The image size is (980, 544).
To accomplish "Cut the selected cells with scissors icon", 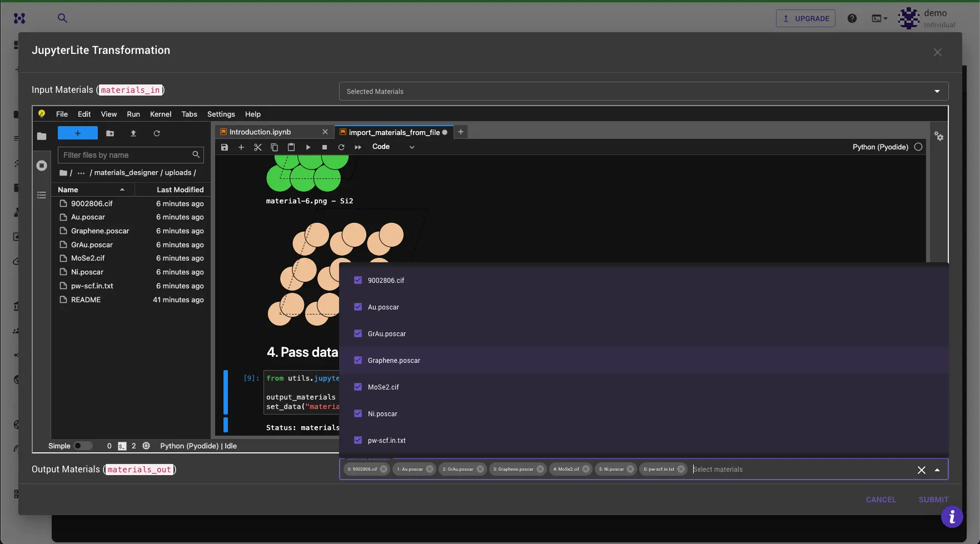I will click(258, 147).
